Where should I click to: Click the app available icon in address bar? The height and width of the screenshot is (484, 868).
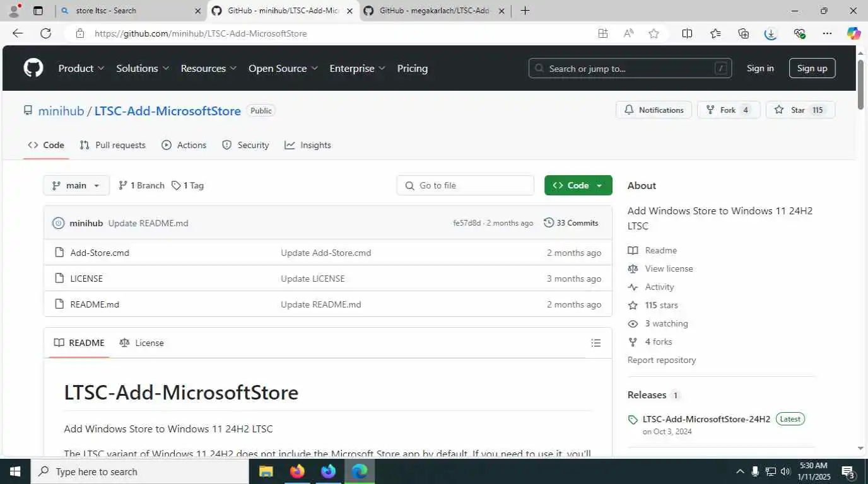point(603,33)
